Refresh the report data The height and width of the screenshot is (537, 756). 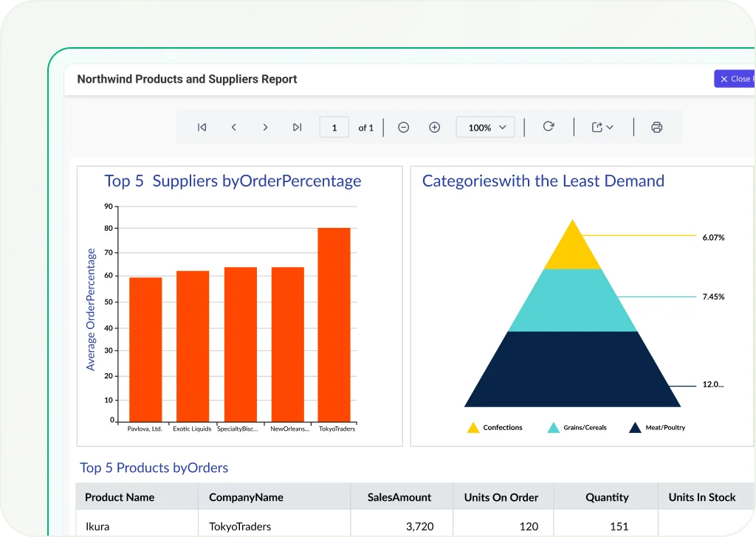548,127
